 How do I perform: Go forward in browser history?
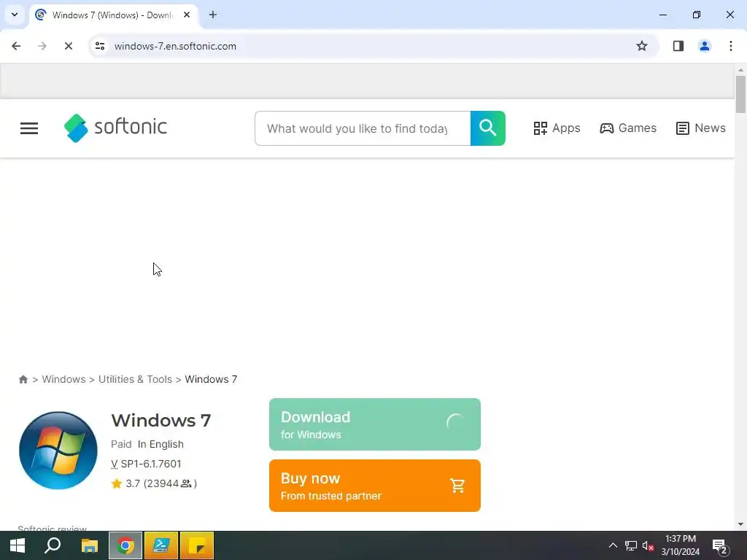pos(42,46)
